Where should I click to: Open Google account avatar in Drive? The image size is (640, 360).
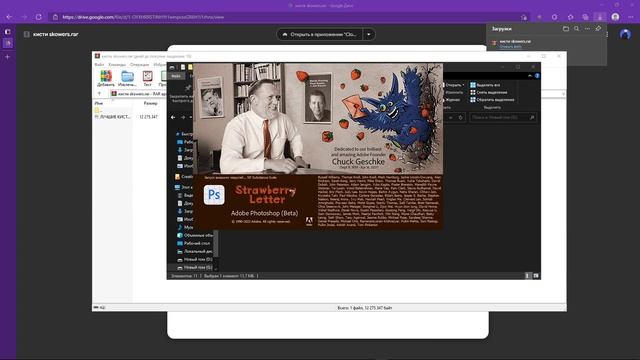(625, 34)
